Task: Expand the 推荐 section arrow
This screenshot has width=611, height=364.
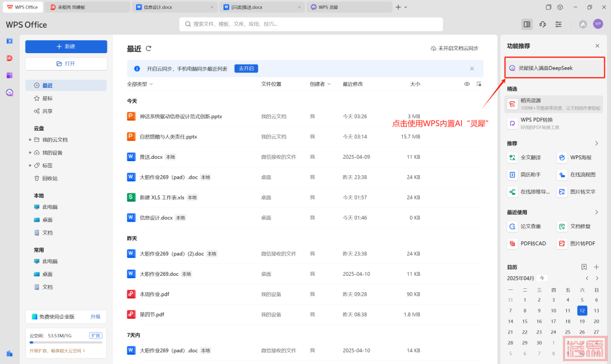Action: [597, 143]
